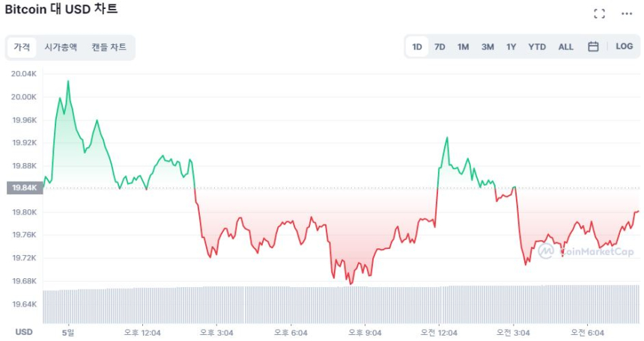Choose the 1Y time range

tap(511, 46)
